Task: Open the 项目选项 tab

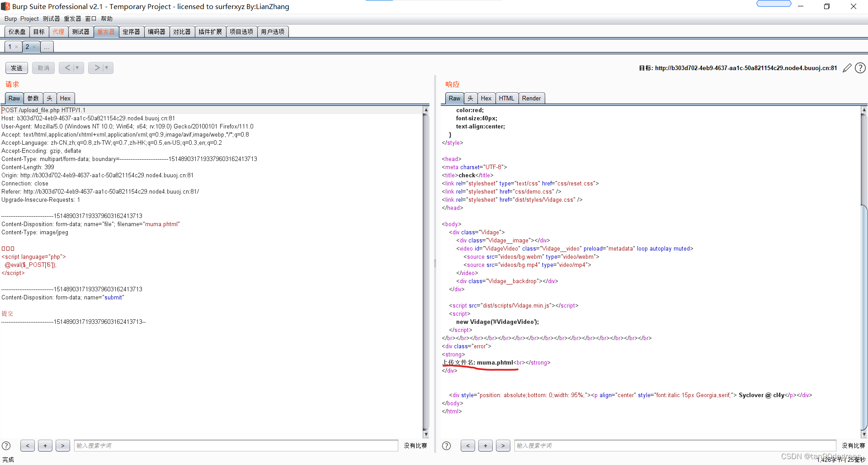Action: [241, 32]
